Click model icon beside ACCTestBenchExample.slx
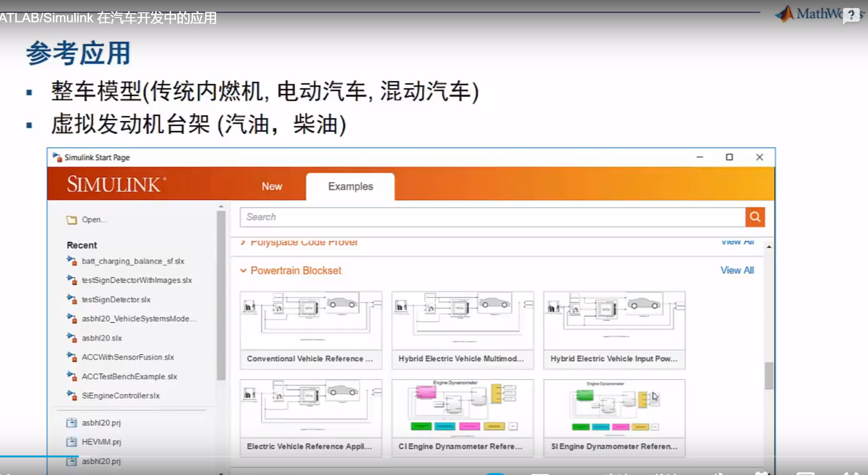Image resolution: width=868 pixels, height=475 pixels. 72,377
